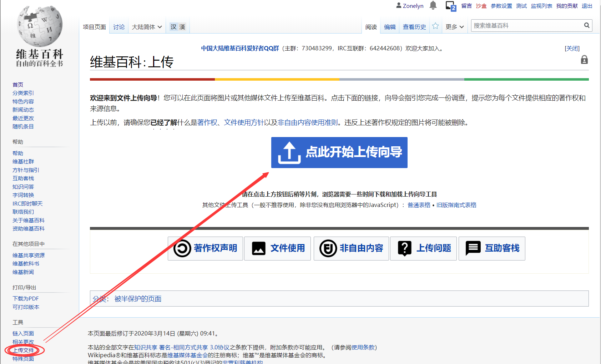Switch to the 讨论 tab
The image size is (601, 364).
coord(119,27)
